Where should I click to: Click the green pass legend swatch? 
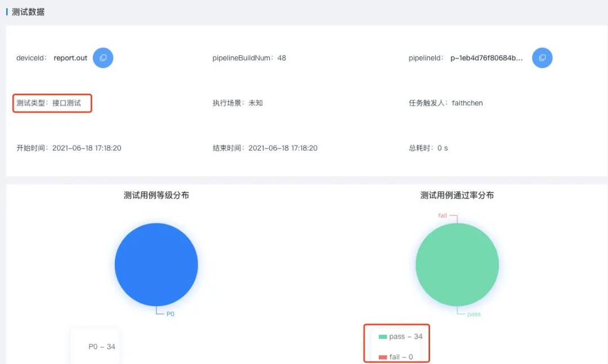383,337
